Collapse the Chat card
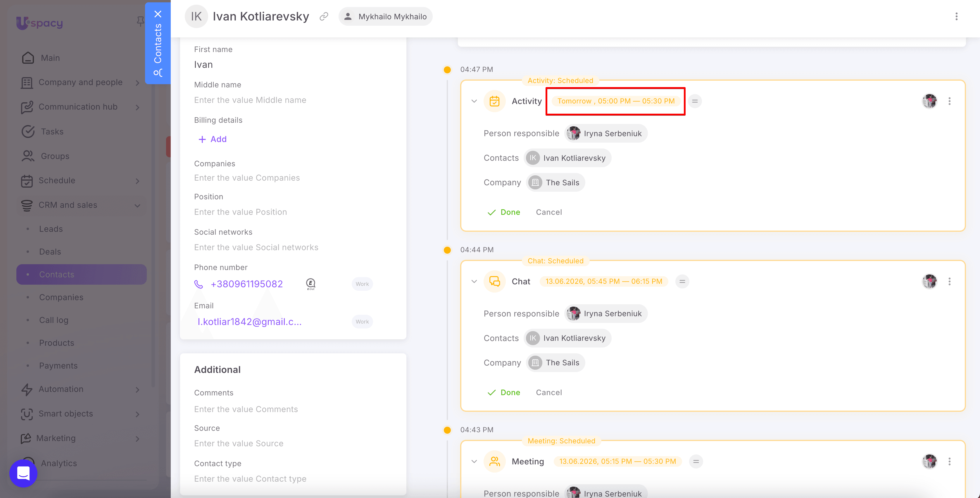The height and width of the screenshot is (498, 980). tap(474, 281)
